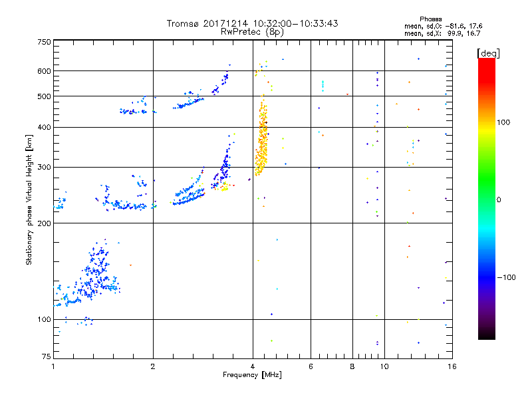This screenshot has width=532, height=399.
Task: Click the 'RwPretec (8p)' subtitle
Action: pyautogui.click(x=252, y=32)
